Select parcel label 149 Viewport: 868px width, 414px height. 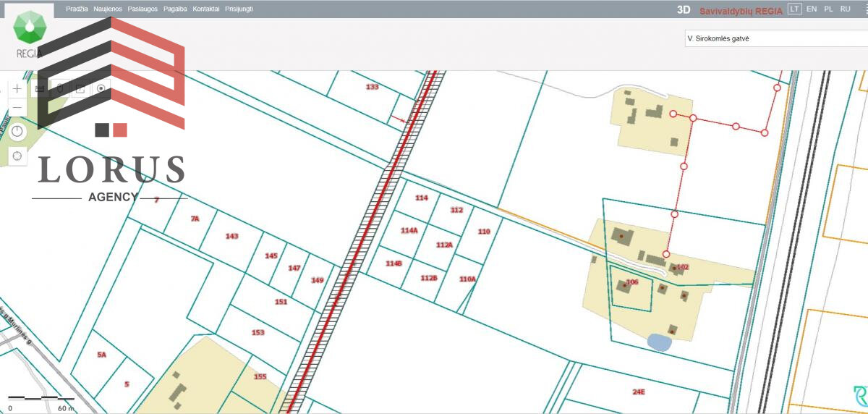[318, 280]
